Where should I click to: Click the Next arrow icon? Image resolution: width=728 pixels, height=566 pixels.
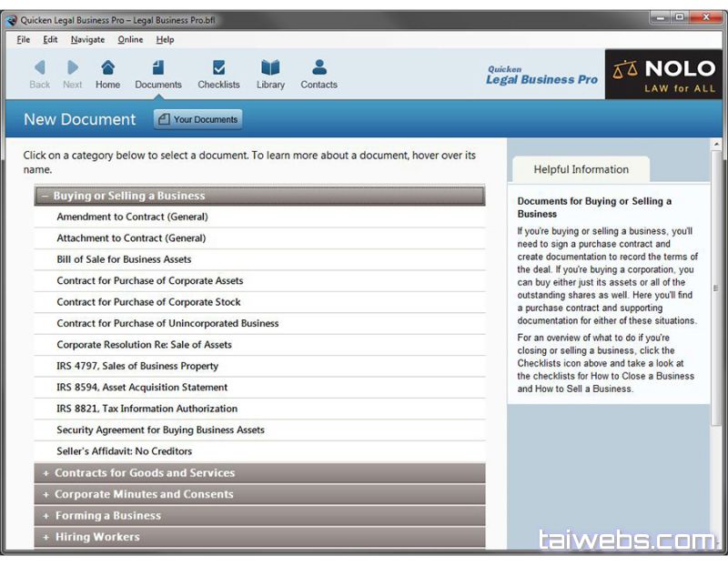pos(73,68)
